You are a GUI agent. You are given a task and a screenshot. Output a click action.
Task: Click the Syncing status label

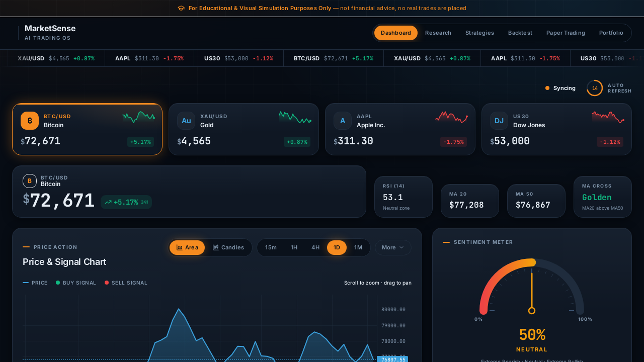[565, 88]
